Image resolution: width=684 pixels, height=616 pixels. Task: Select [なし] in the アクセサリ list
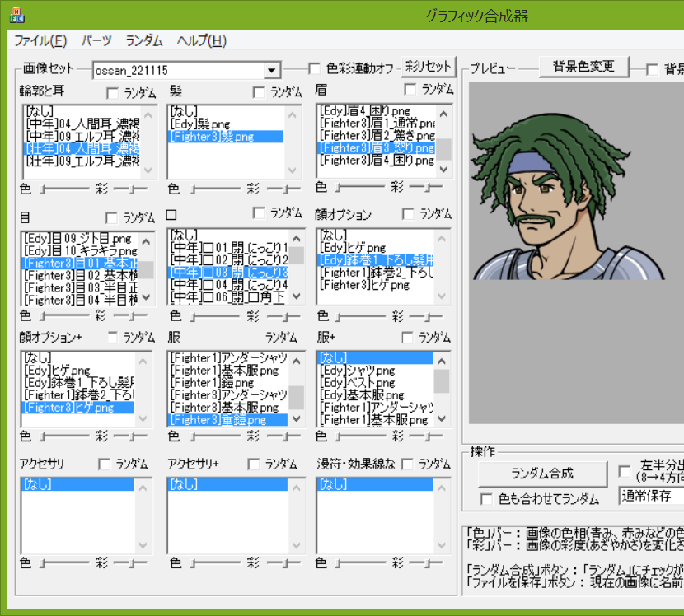[78, 484]
